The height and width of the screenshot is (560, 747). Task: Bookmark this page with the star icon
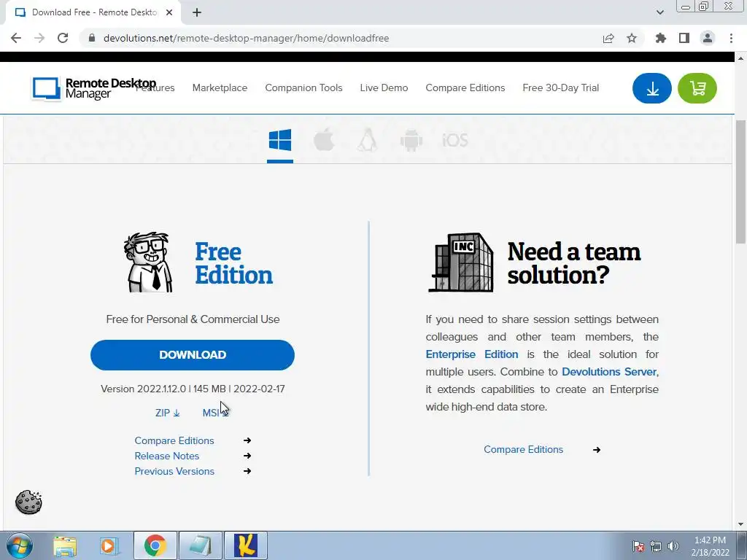(632, 38)
